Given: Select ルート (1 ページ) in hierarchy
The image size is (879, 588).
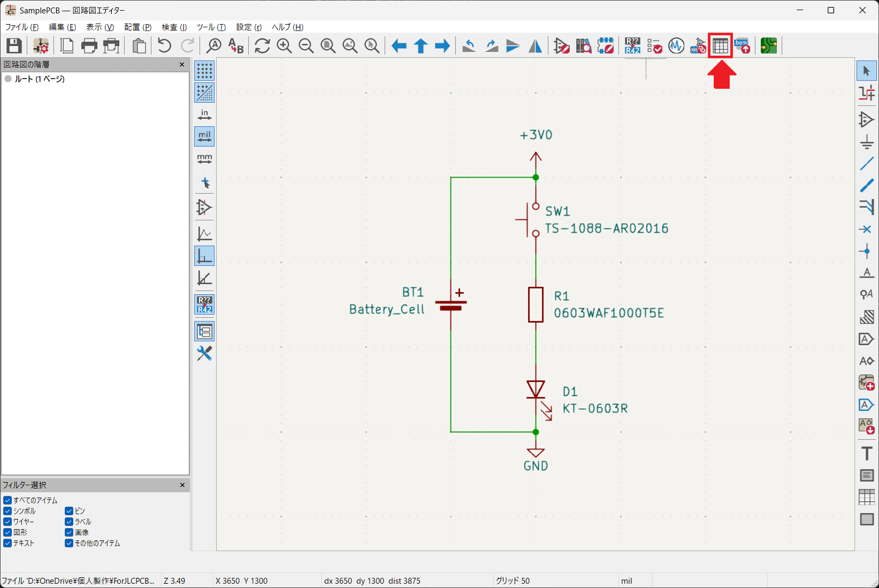Looking at the screenshot, I should point(40,79).
